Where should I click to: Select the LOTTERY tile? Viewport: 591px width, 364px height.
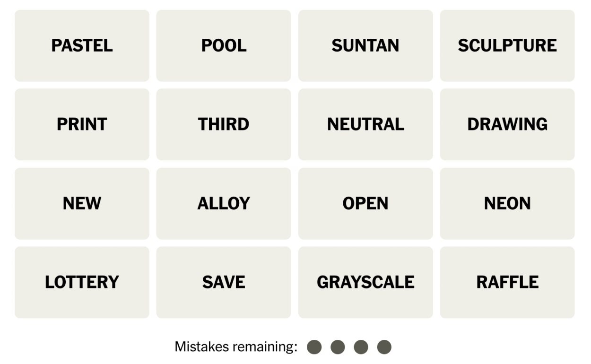point(82,282)
